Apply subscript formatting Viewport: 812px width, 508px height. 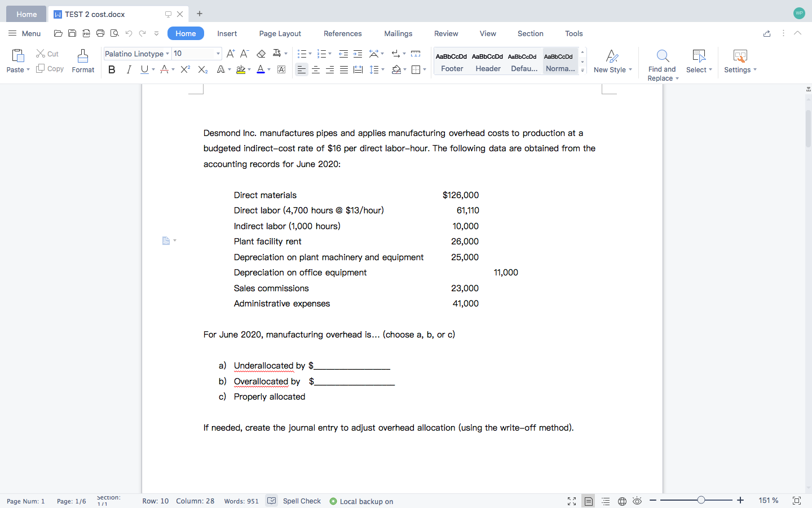tap(203, 69)
